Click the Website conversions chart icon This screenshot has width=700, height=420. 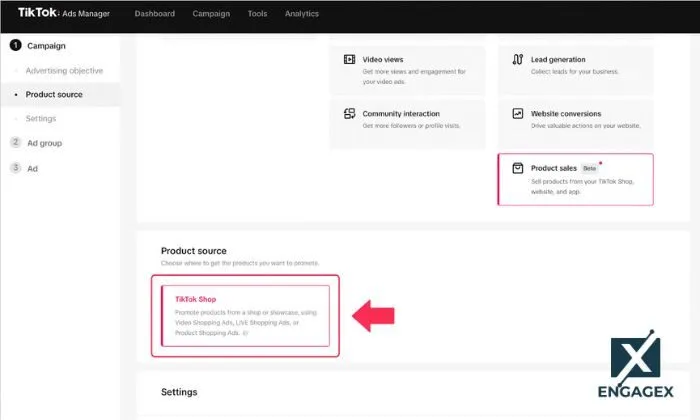[517, 114]
